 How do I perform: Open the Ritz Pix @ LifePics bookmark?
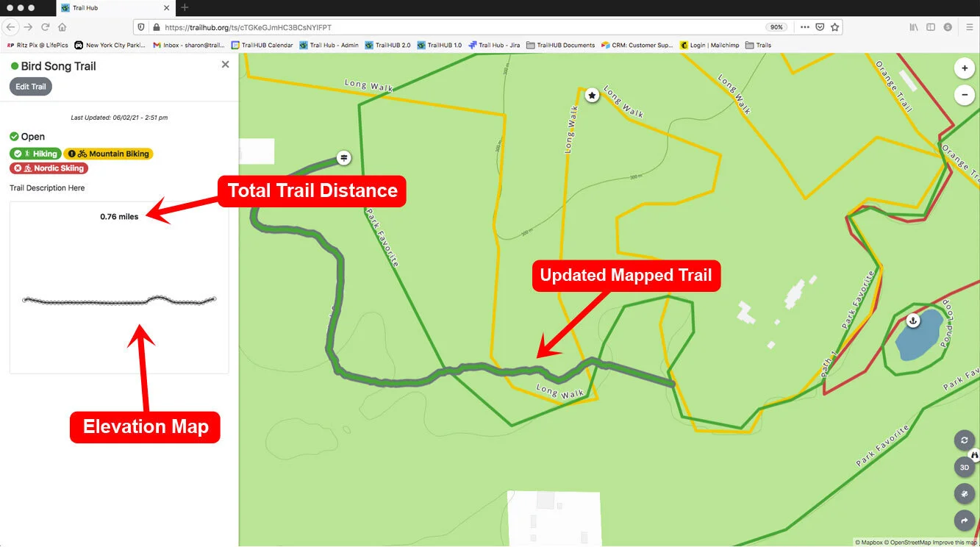point(37,45)
